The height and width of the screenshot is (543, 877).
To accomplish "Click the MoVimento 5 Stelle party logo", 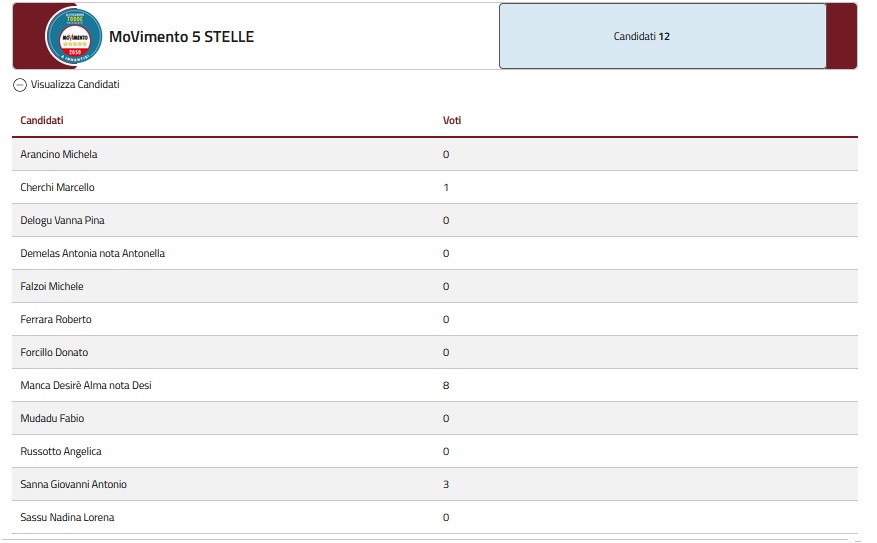I will tap(74, 36).
